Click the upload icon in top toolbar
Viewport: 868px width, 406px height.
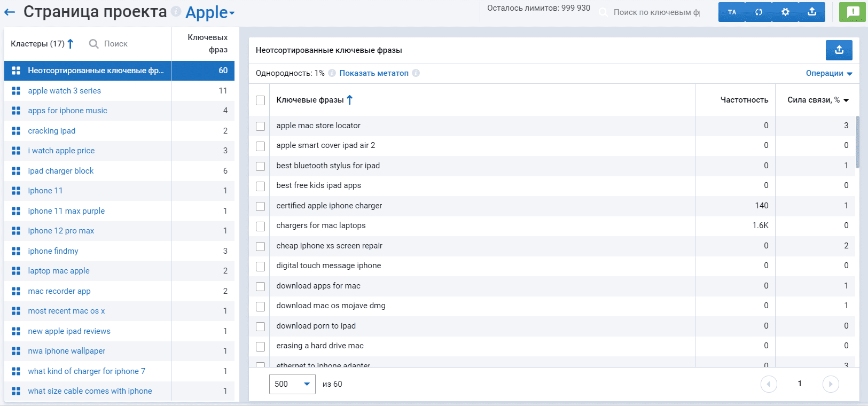tap(812, 12)
